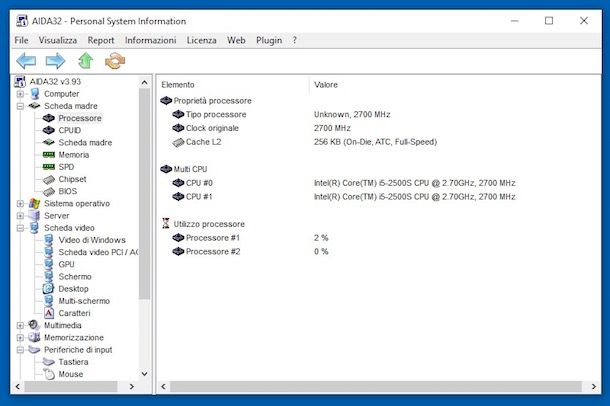Click the SPD memory icon

point(49,167)
